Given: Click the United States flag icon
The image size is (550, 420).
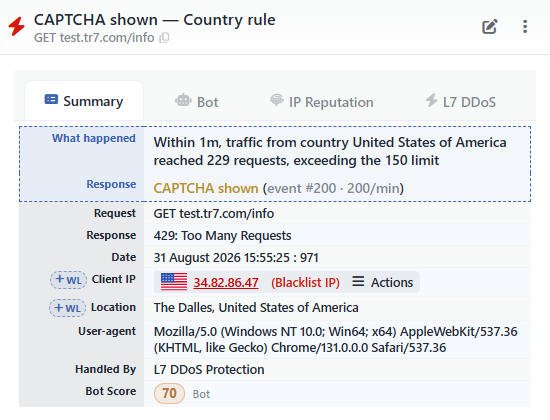Looking at the screenshot, I should click(174, 282).
